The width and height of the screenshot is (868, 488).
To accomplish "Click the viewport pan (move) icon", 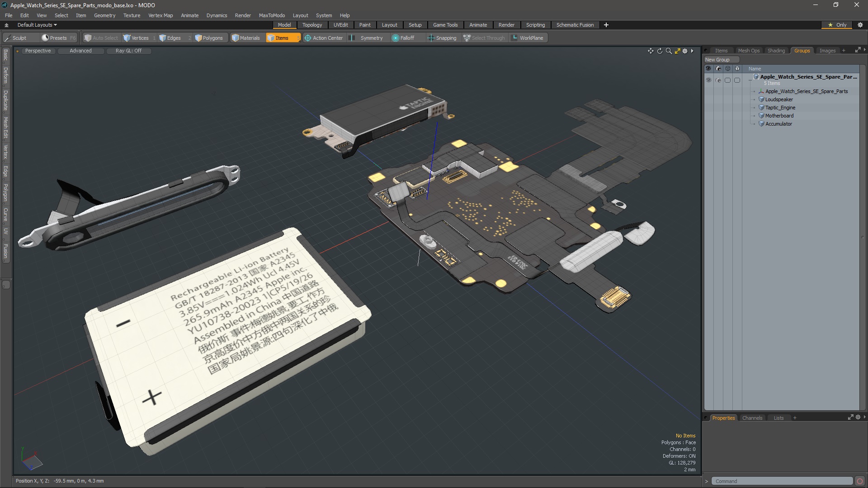I will (651, 51).
